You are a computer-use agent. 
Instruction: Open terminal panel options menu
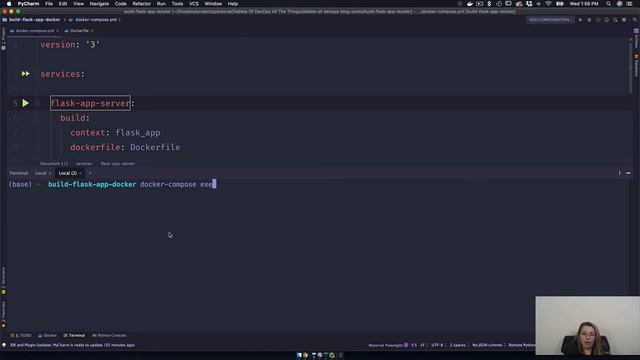[x=619, y=173]
